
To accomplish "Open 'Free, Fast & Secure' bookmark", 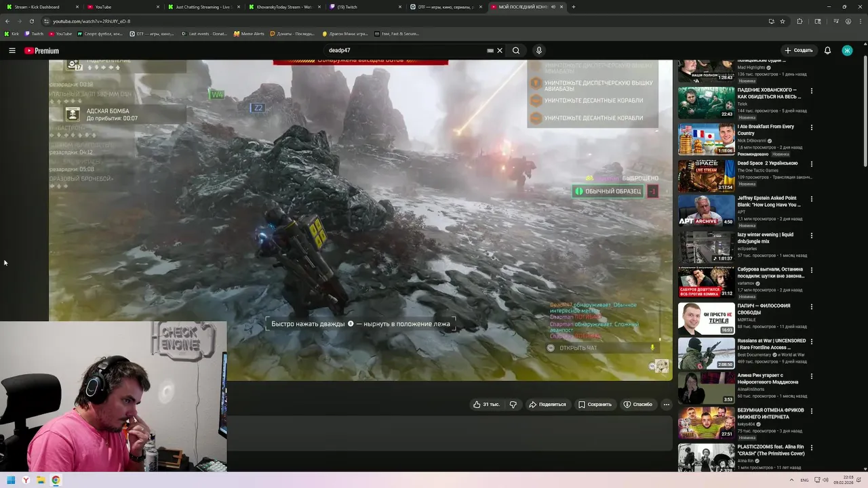I will 397,33.
